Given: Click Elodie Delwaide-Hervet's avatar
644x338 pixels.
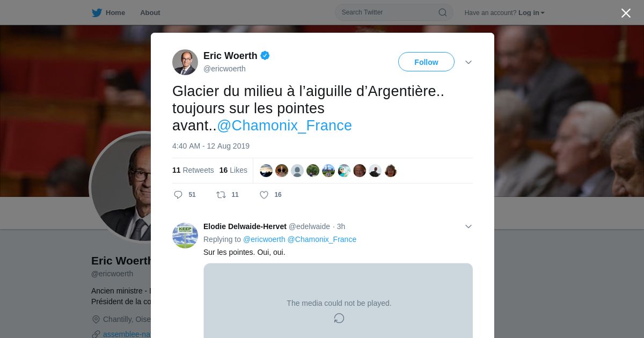Looking at the screenshot, I should (x=185, y=236).
